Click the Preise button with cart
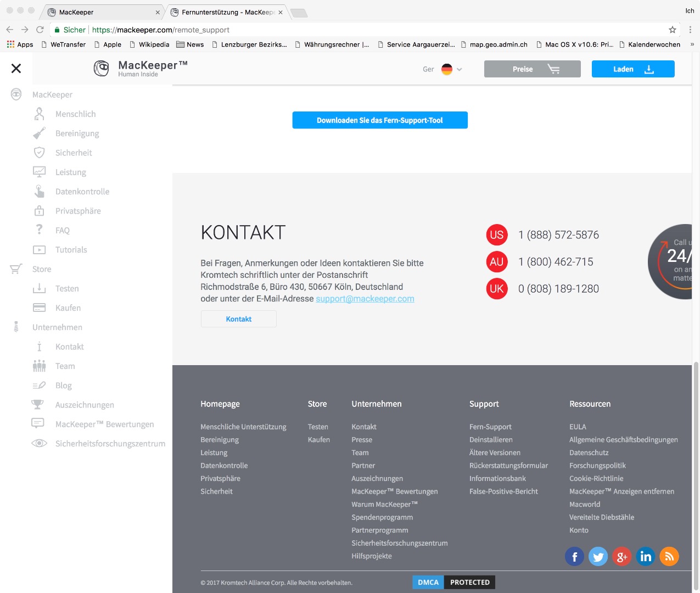700x593 pixels. (532, 69)
